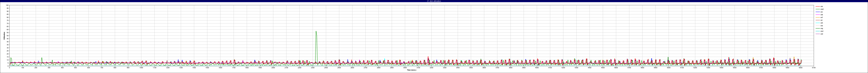Click the 1000 tick label on the time axis
The height and width of the screenshot is (73, 868).
click(141, 68)
